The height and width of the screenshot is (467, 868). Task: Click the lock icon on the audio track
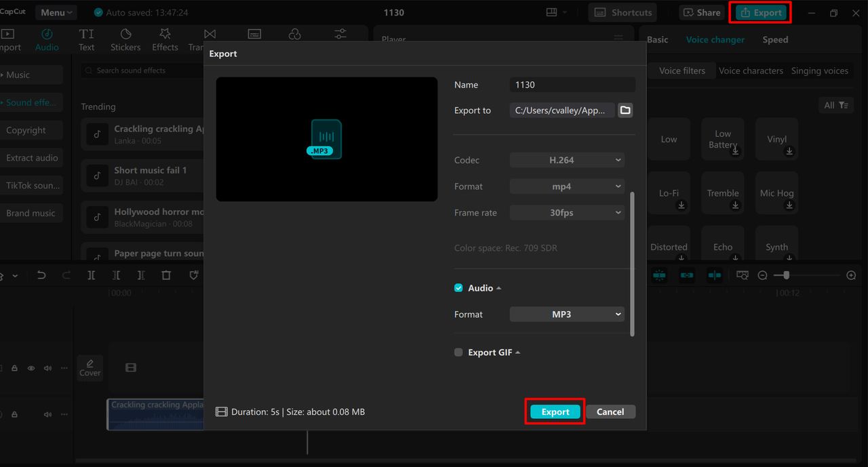[14, 414]
